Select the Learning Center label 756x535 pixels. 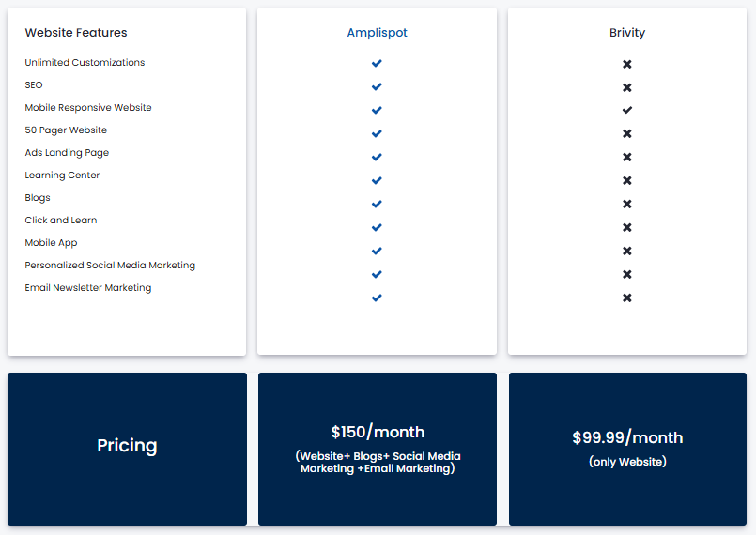pyautogui.click(x=62, y=176)
